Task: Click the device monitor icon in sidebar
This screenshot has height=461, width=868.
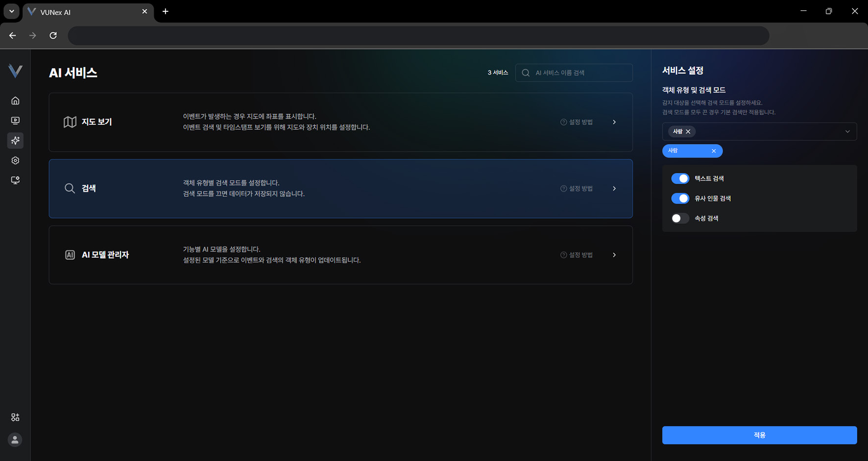Action: pyautogui.click(x=15, y=180)
